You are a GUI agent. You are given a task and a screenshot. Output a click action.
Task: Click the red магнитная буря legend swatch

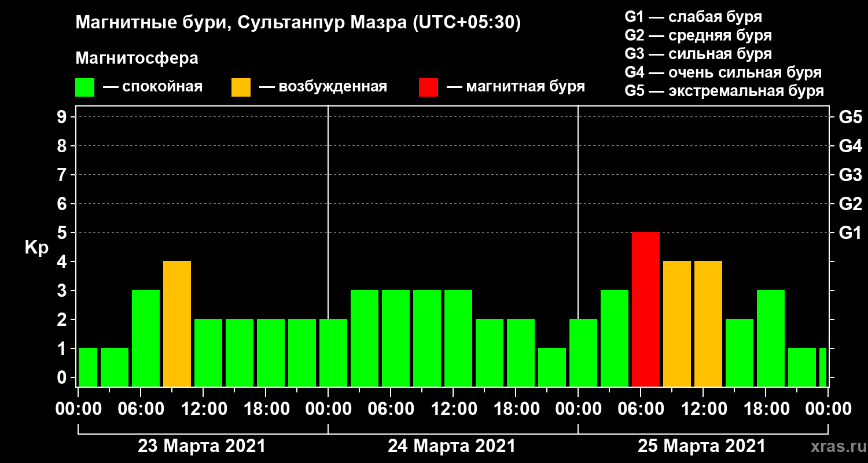428,87
